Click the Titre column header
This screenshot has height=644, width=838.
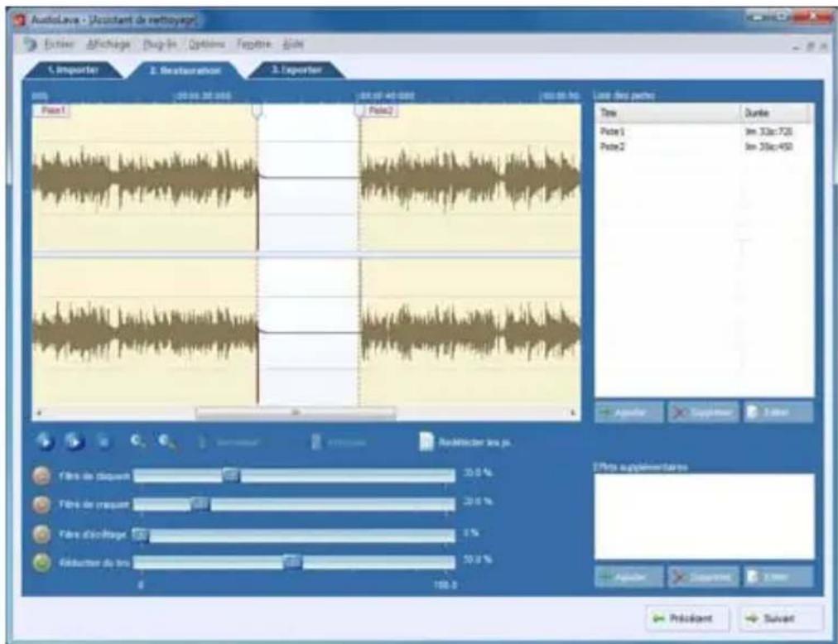[668, 113]
